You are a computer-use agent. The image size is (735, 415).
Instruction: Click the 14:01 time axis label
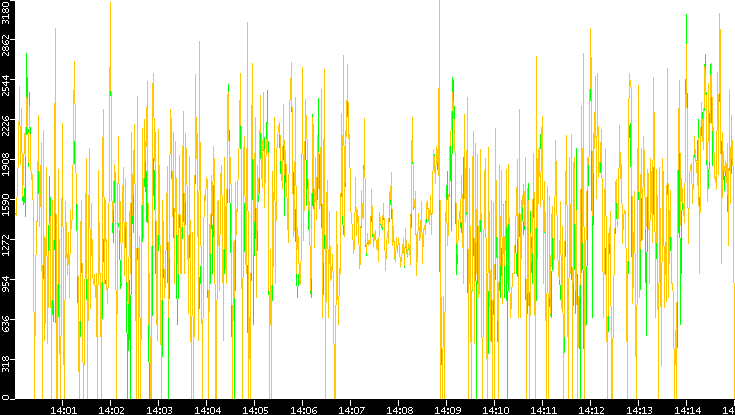pyautogui.click(x=63, y=410)
